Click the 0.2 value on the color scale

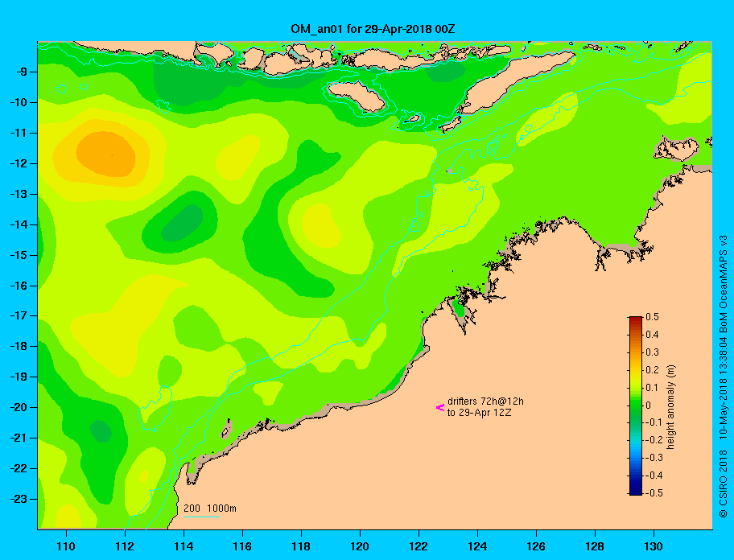652,370
